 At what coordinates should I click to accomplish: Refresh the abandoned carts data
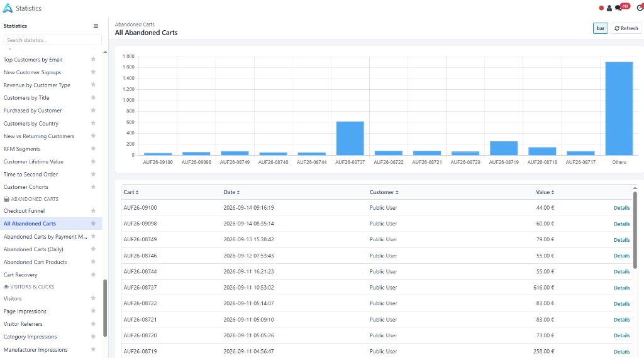pos(626,28)
